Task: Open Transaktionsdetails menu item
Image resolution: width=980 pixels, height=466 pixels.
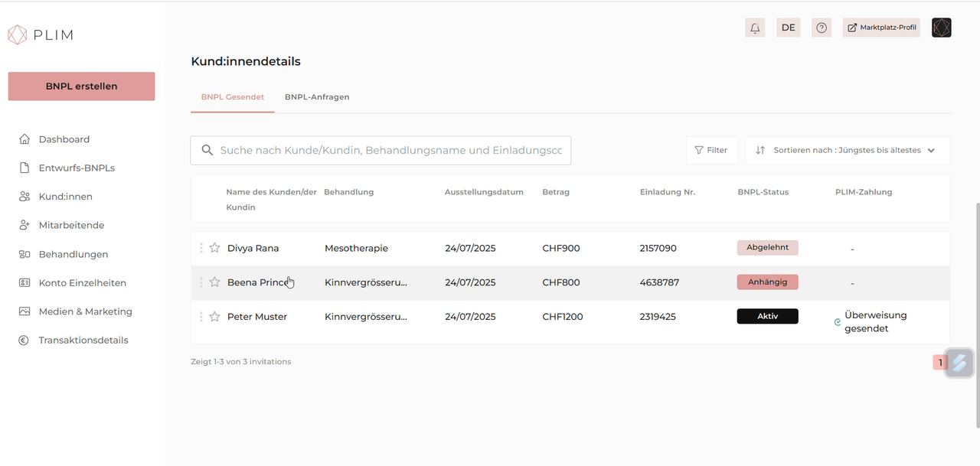Action: 83,340
